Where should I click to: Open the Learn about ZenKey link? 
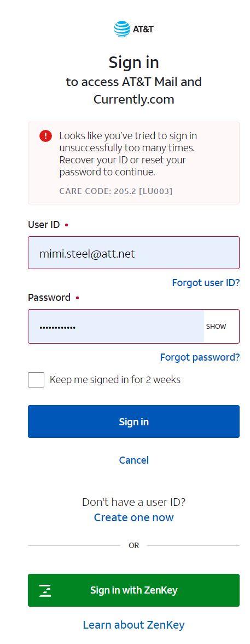click(x=133, y=625)
